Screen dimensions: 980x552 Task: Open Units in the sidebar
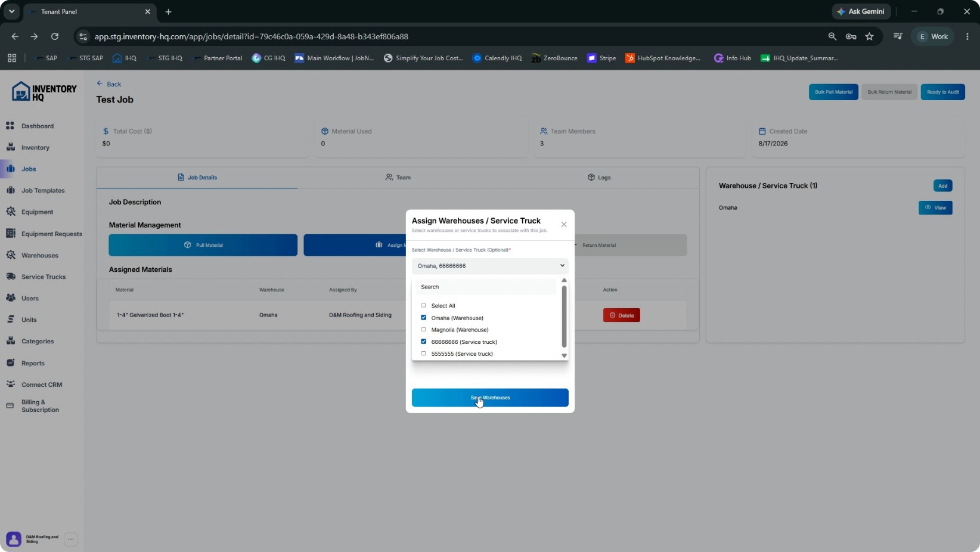coord(29,320)
